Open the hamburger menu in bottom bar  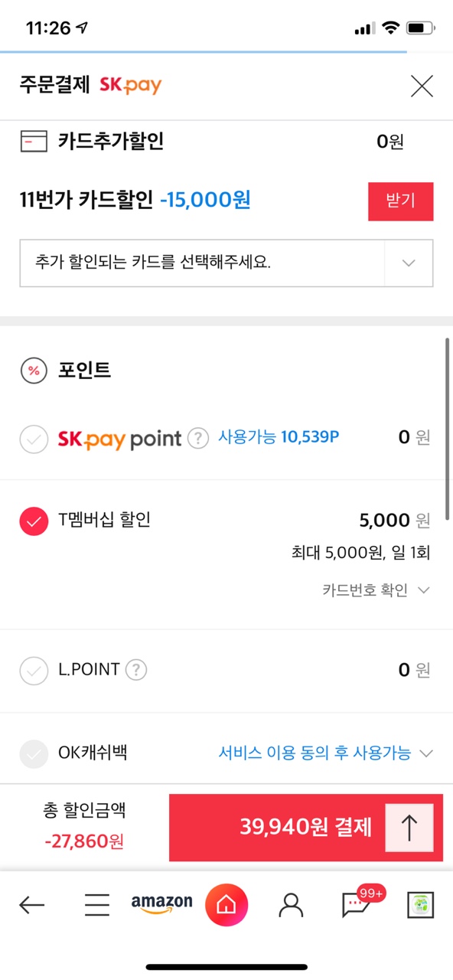tap(97, 906)
